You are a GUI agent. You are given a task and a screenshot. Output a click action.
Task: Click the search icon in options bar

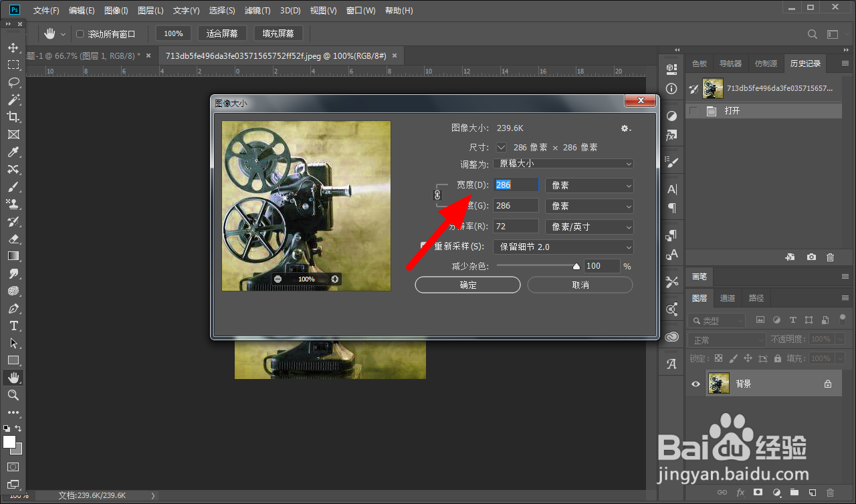pyautogui.click(x=813, y=34)
